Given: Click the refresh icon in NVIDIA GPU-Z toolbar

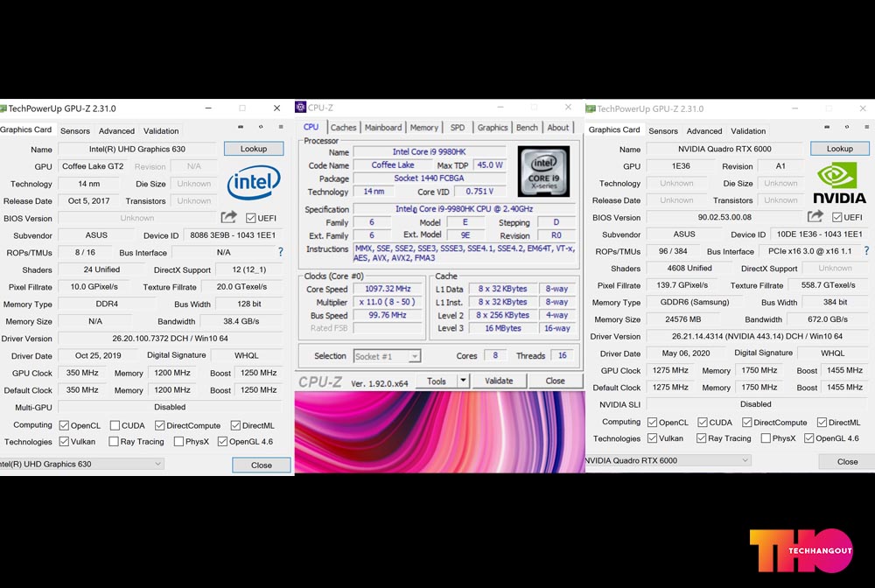Looking at the screenshot, I should click(x=847, y=127).
